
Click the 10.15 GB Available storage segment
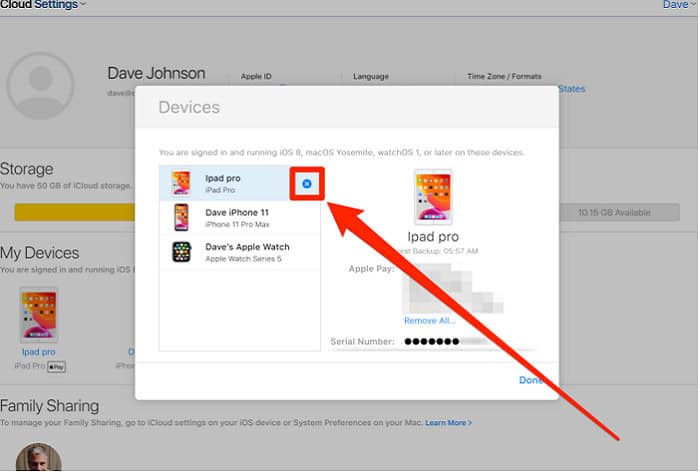click(619, 213)
